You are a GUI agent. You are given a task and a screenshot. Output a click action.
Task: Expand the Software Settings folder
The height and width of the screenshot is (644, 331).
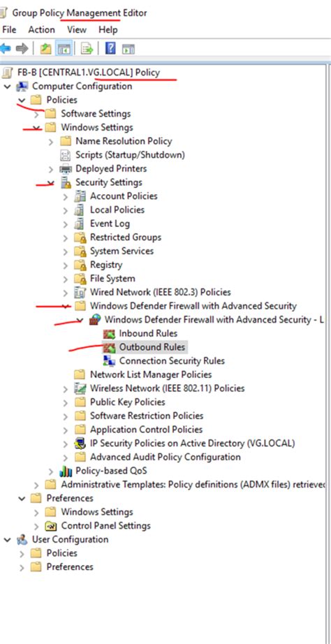pyautogui.click(x=36, y=114)
